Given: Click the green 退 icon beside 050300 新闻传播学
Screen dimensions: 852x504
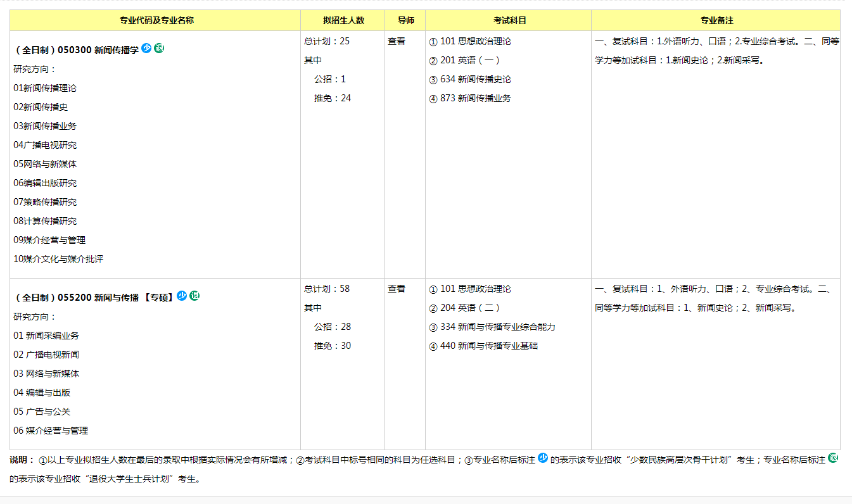Looking at the screenshot, I should pyautogui.click(x=159, y=48).
